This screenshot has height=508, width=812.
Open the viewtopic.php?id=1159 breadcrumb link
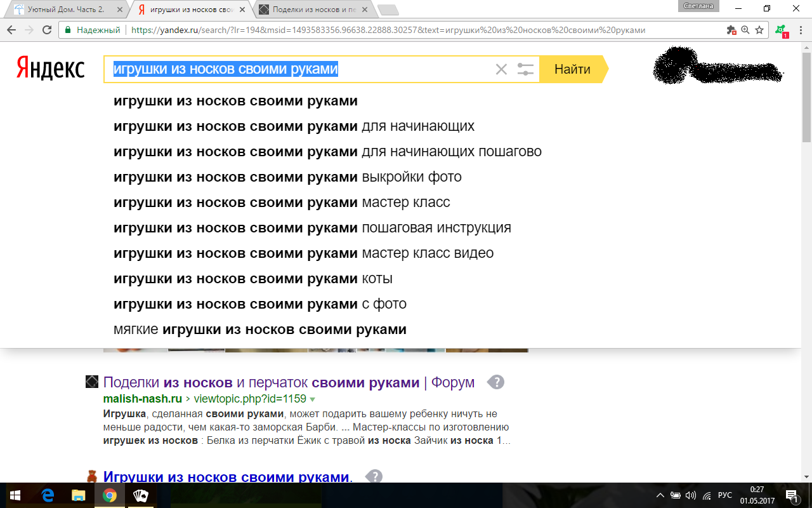coord(250,399)
